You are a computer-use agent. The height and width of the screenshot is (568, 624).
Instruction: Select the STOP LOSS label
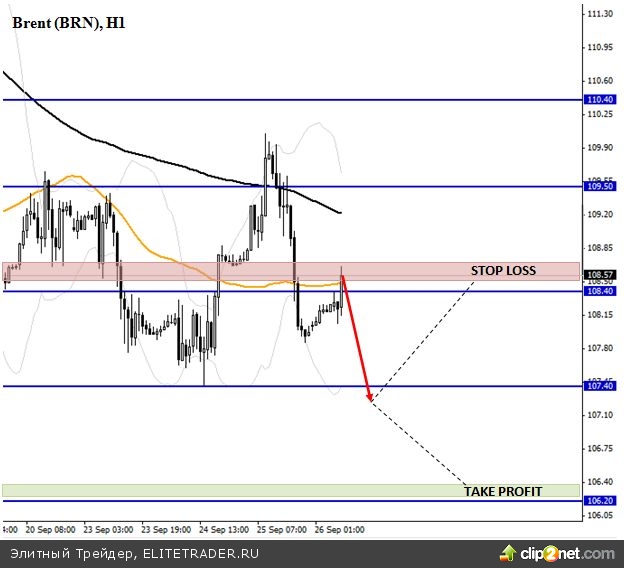click(x=503, y=271)
